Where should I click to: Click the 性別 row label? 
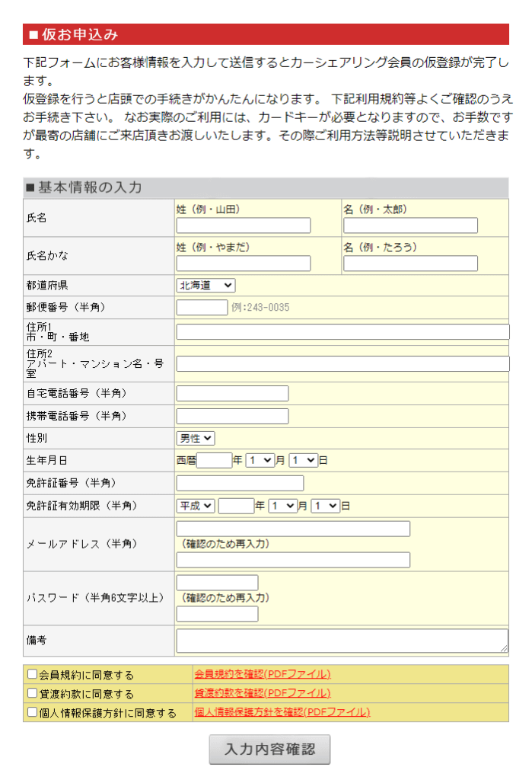37,438
